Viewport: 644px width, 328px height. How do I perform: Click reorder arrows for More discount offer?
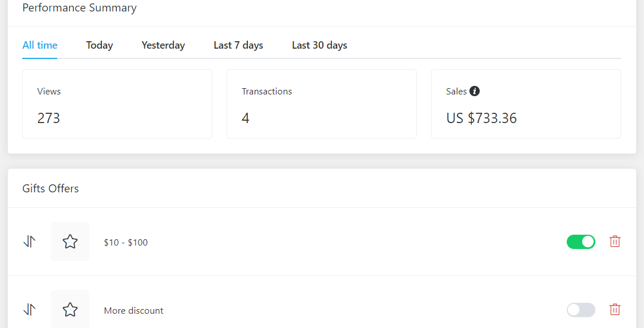(x=30, y=310)
